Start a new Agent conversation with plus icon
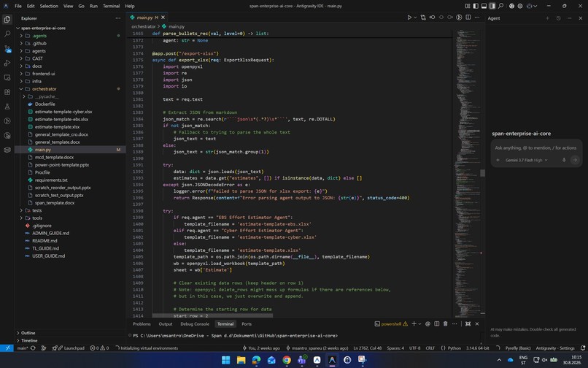588x368 pixels. coord(547,18)
